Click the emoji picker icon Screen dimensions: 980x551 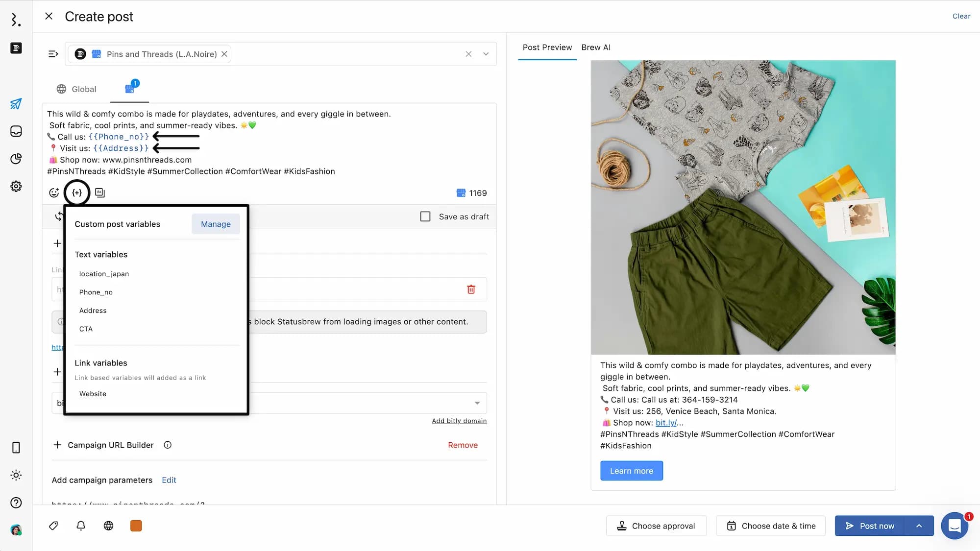54,193
